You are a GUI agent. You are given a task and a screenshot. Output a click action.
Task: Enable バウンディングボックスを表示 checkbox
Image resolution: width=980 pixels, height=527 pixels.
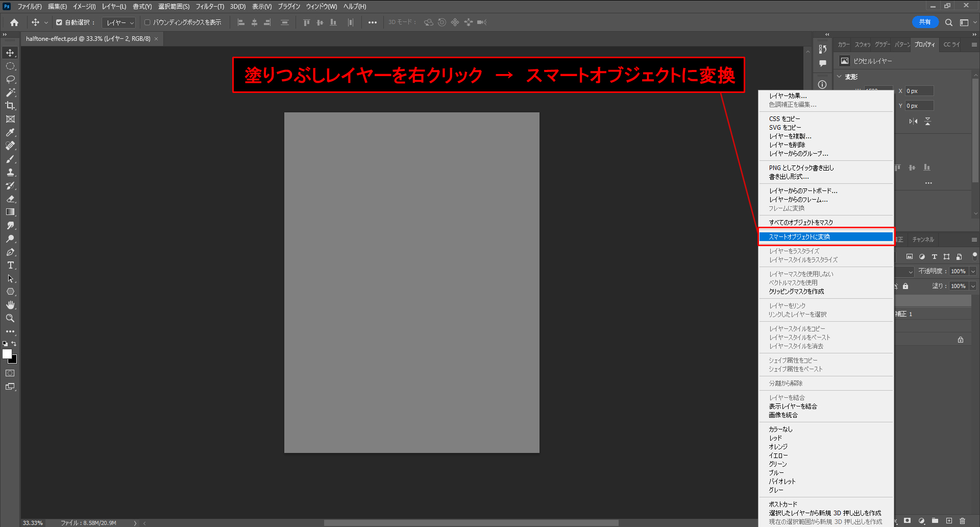tap(148, 22)
